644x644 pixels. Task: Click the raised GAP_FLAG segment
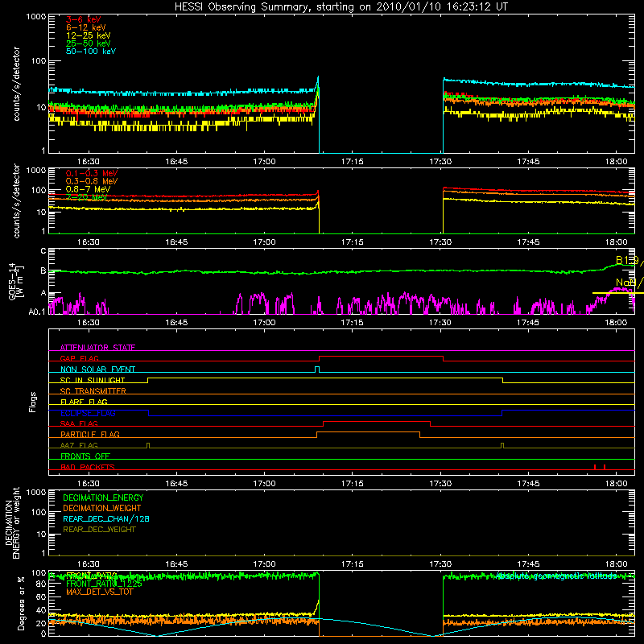tap(381, 356)
